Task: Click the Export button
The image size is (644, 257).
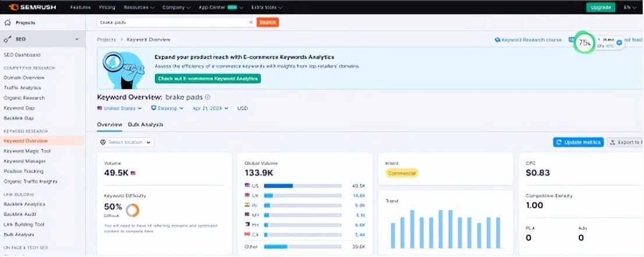Action: [625, 142]
